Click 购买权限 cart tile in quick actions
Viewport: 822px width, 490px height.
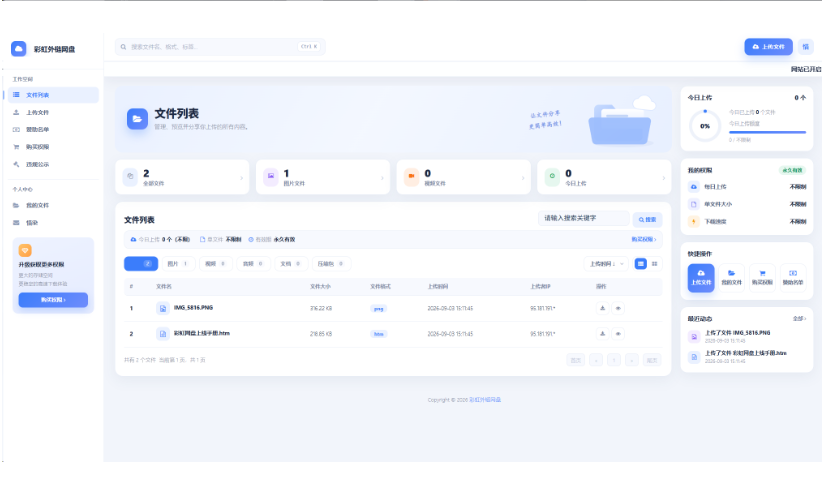(762, 277)
